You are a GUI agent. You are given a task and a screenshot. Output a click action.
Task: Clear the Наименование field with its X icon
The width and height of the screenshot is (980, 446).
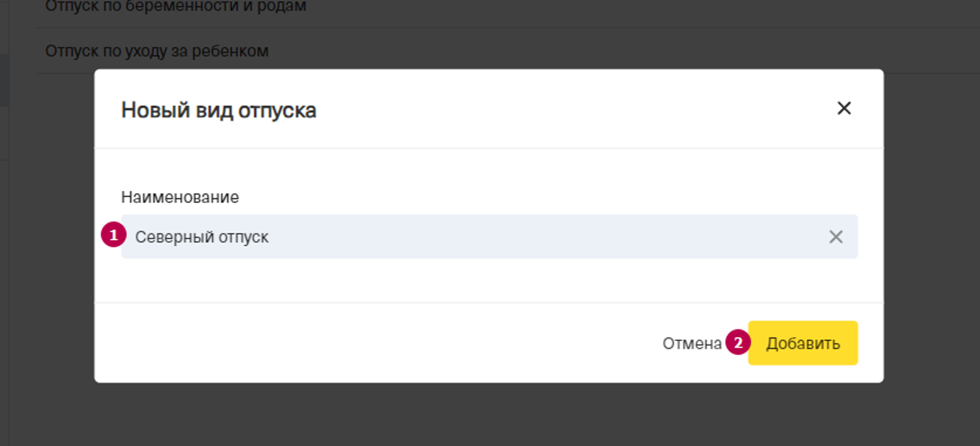click(x=835, y=237)
